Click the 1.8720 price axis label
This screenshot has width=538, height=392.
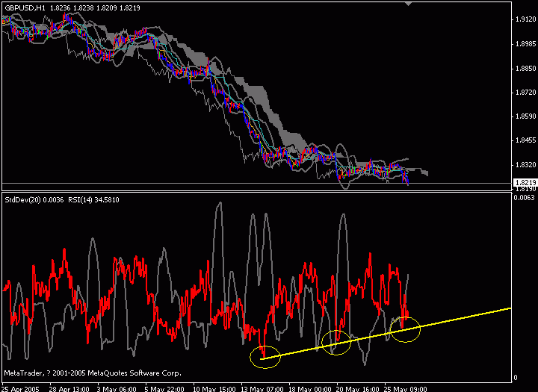[x=525, y=93]
